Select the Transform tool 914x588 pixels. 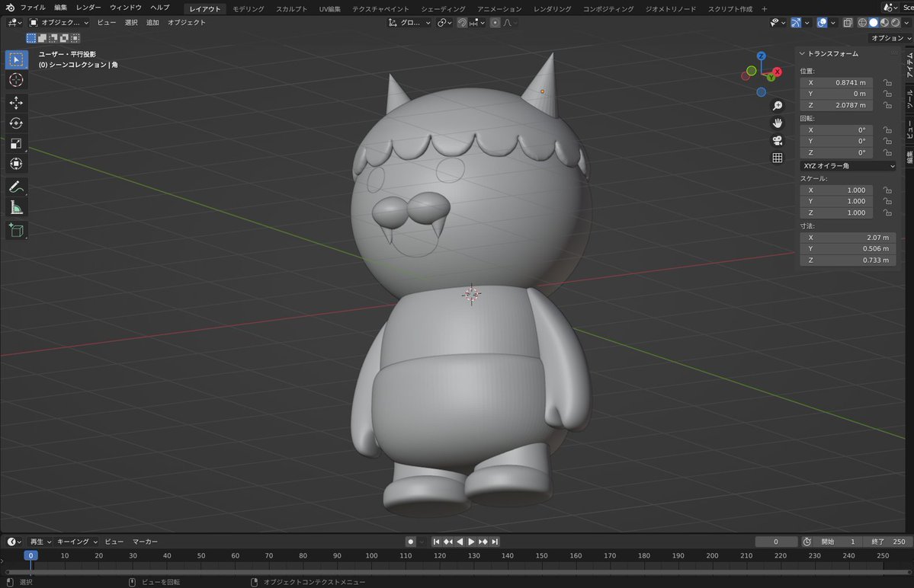click(16, 164)
